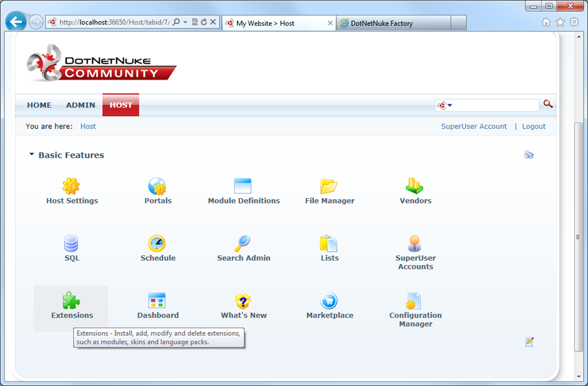Image resolution: width=588 pixels, height=386 pixels.
Task: Click the module actions icon beside Basic Features
Action: 529,155
